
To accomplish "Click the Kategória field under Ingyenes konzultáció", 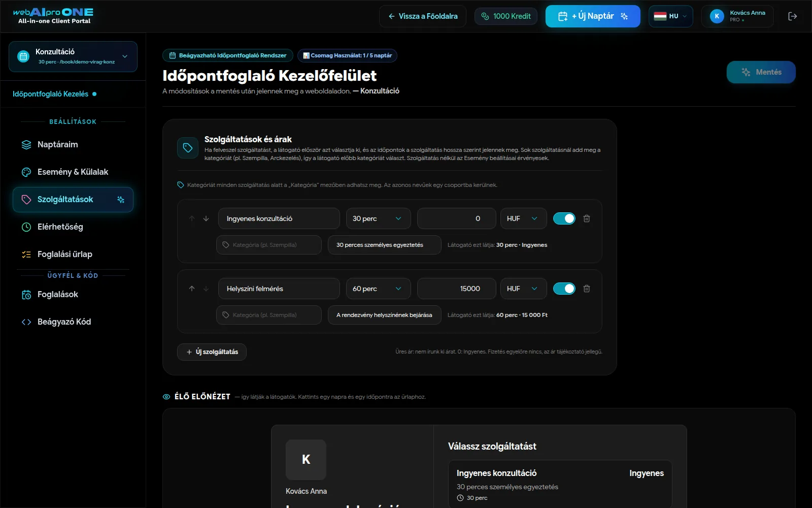I will coord(269,245).
